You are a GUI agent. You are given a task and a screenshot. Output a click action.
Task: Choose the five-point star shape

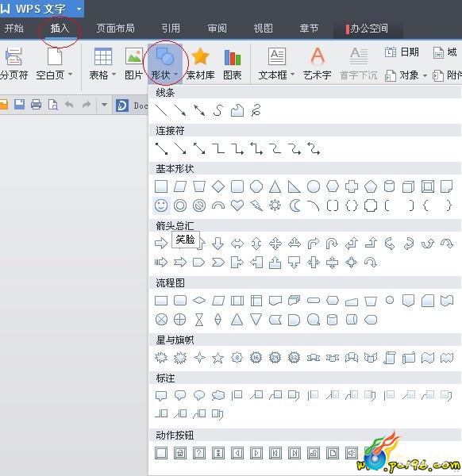tap(218, 358)
